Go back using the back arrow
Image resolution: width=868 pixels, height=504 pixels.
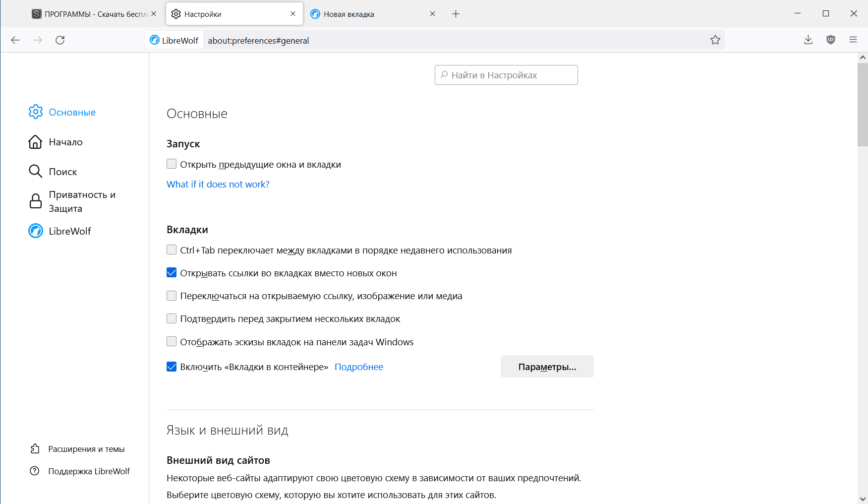[15, 40]
